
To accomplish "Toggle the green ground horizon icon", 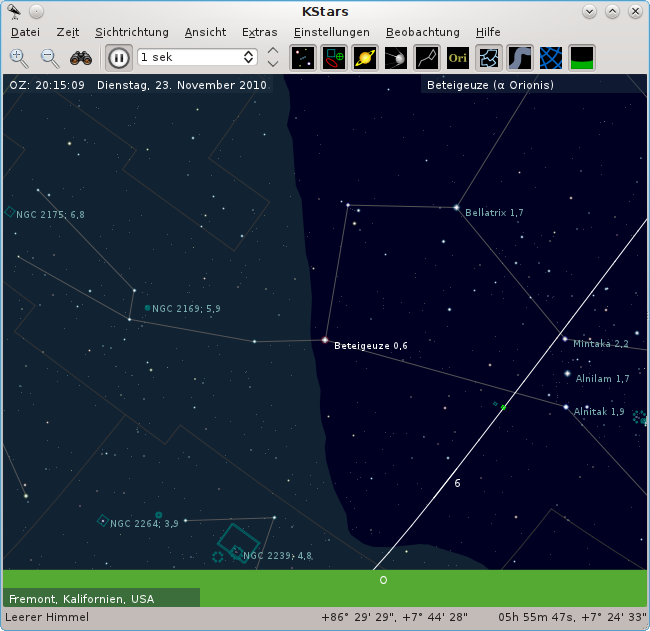I will pyautogui.click(x=582, y=58).
